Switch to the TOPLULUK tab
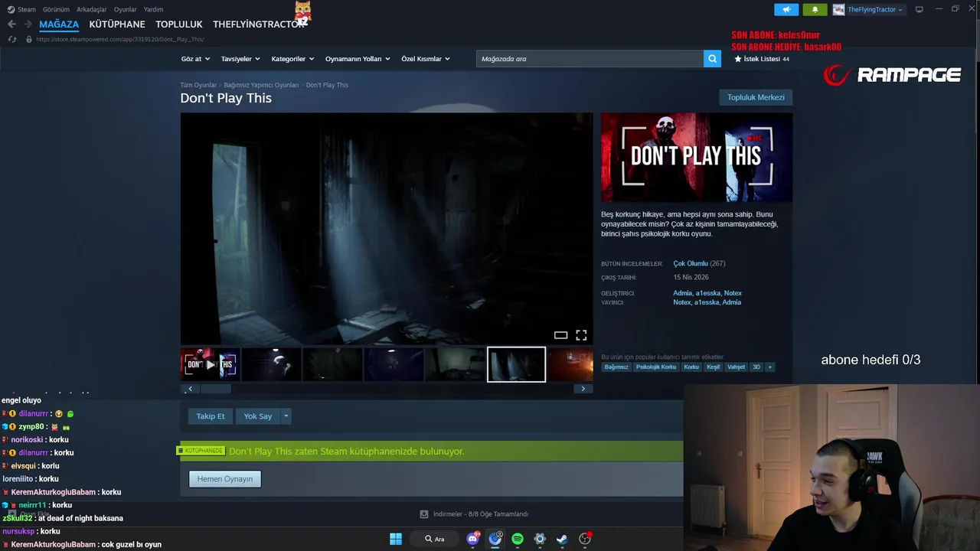The width and height of the screenshot is (980, 551). click(179, 24)
